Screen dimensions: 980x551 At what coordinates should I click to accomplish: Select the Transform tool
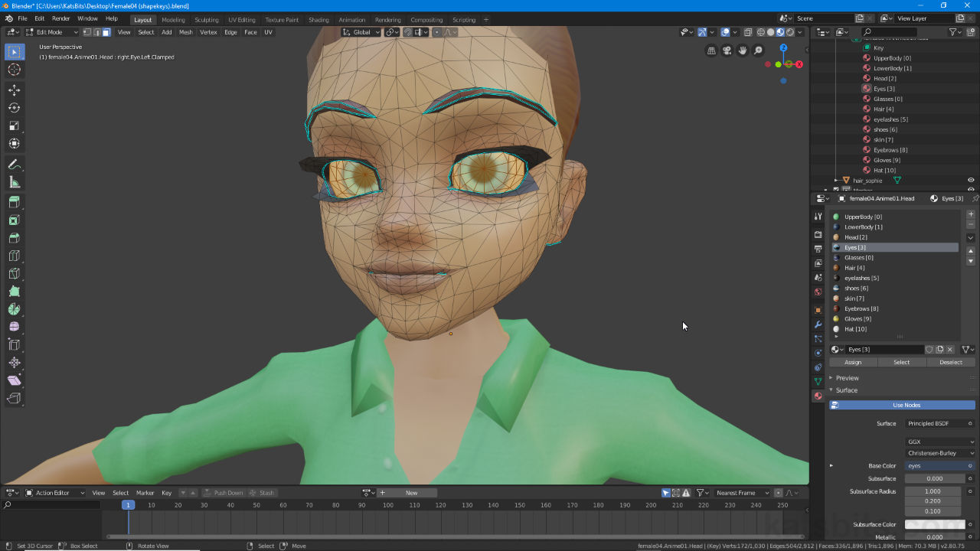(14, 143)
